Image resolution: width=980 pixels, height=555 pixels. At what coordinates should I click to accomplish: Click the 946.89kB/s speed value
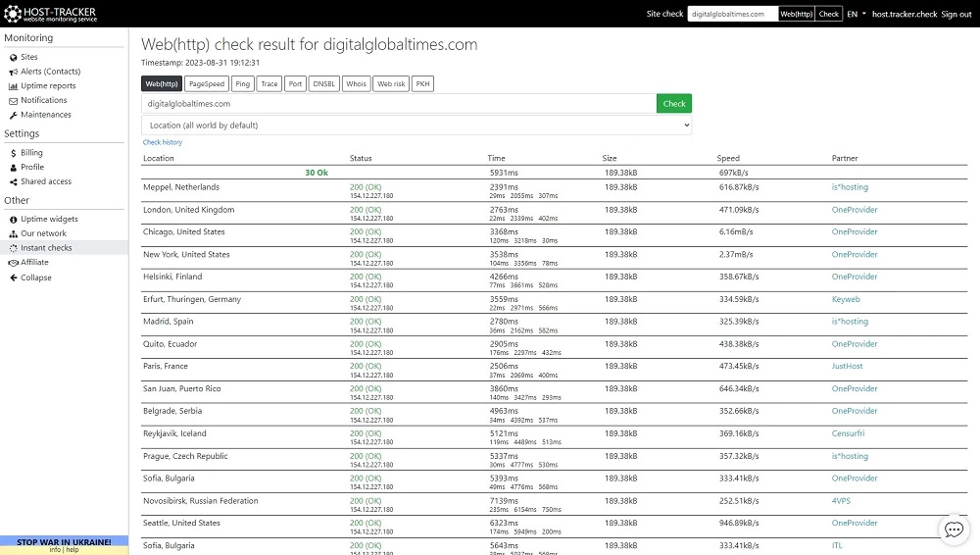click(x=739, y=523)
